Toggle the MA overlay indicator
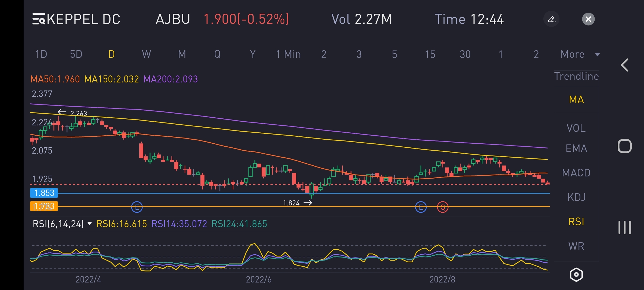The height and width of the screenshot is (290, 644). [576, 100]
